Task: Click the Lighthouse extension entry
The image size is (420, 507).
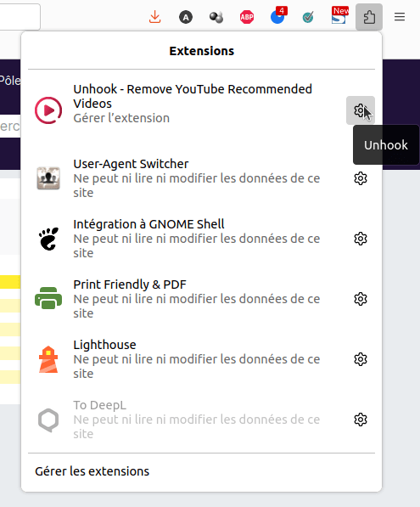Action: point(186,359)
